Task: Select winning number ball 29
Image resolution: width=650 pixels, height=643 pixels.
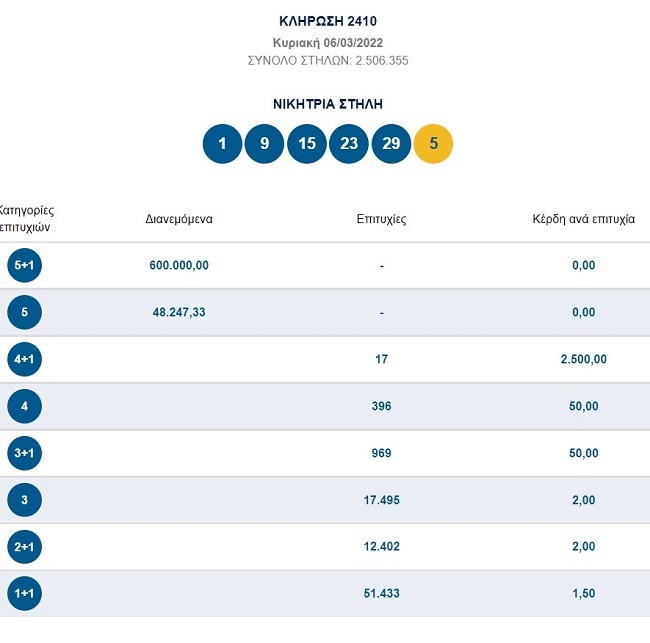Action: [x=391, y=143]
